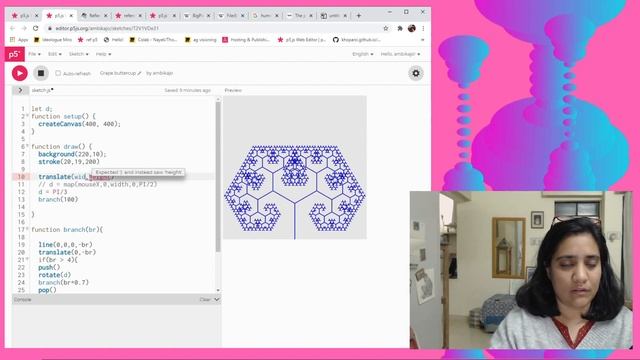Open the Chrome extensions puzzle icon
640x360 pixels.
click(x=400, y=28)
